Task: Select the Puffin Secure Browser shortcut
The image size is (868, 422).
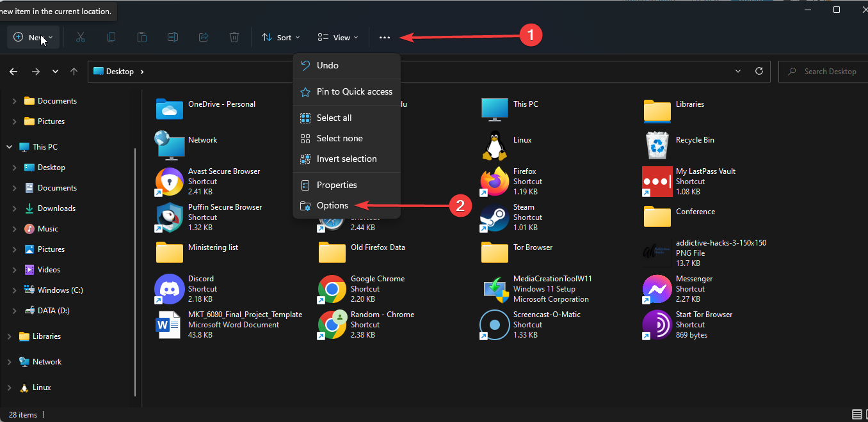Action: [209, 217]
